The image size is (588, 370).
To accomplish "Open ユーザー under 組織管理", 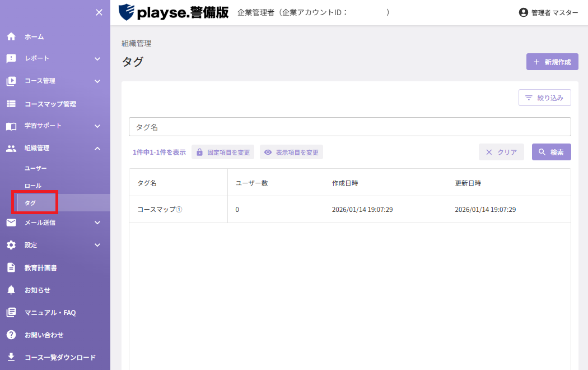I will coord(36,168).
